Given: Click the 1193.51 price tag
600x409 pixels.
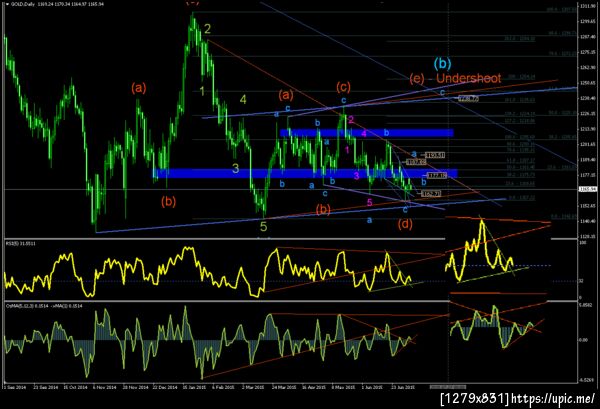Looking at the screenshot, I should pyautogui.click(x=435, y=155).
